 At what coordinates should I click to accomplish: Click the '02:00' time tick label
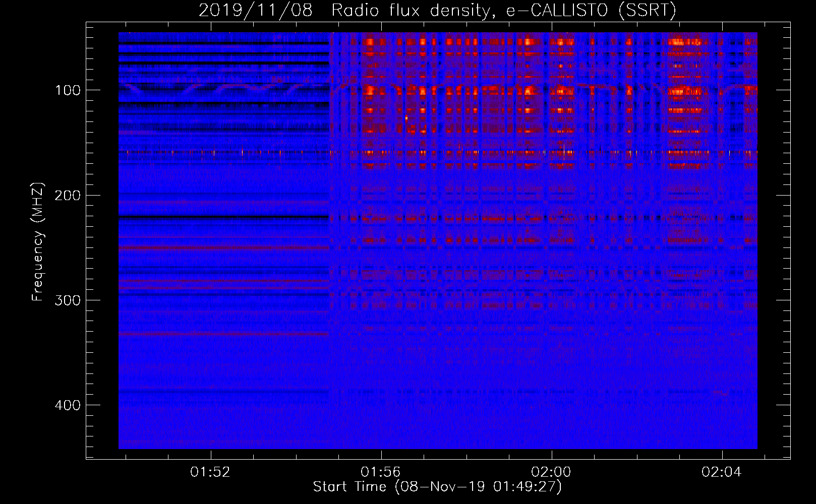(551, 472)
